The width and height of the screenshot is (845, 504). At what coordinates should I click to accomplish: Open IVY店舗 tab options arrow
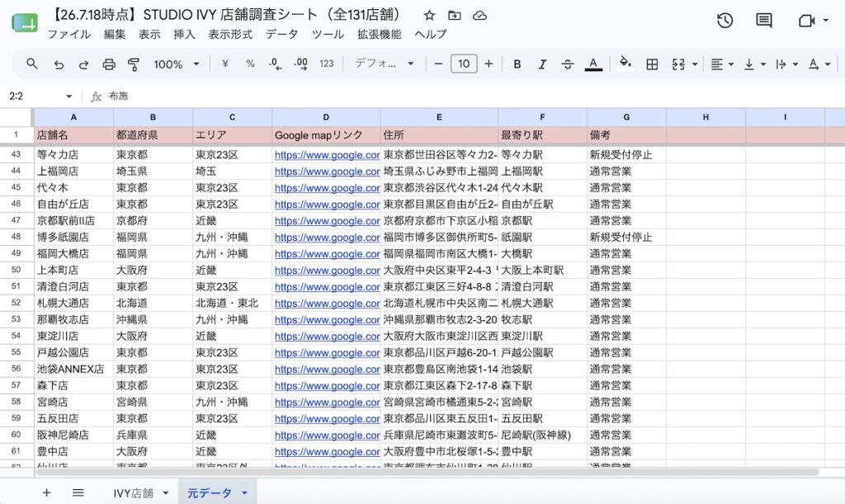coord(165,492)
